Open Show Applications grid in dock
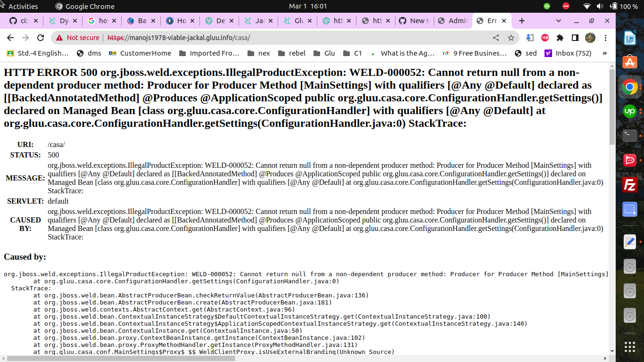The height and width of the screenshot is (362, 644). [629, 346]
